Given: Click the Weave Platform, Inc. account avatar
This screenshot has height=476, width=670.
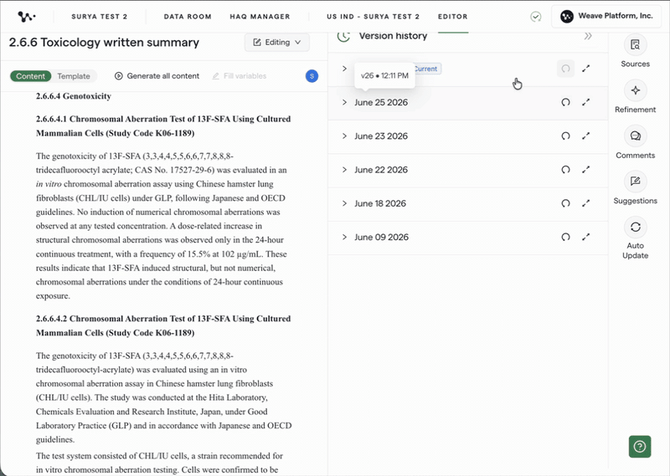Looking at the screenshot, I should click(x=567, y=17).
